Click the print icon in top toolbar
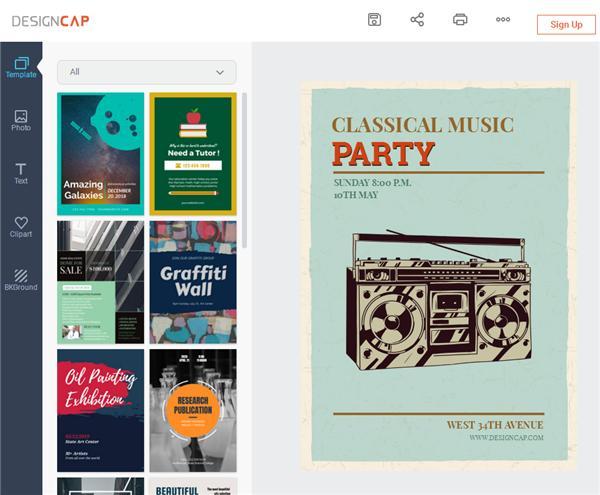Viewport: 600px width, 495px height. 460,20
